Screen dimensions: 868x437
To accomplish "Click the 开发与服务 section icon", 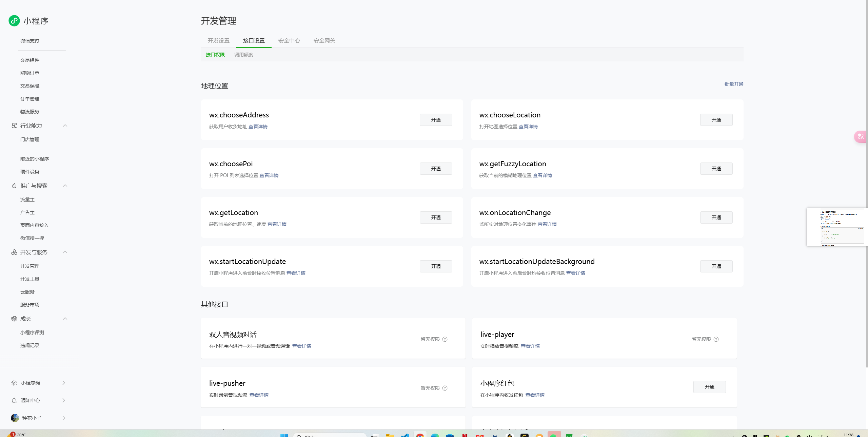I will pos(14,252).
